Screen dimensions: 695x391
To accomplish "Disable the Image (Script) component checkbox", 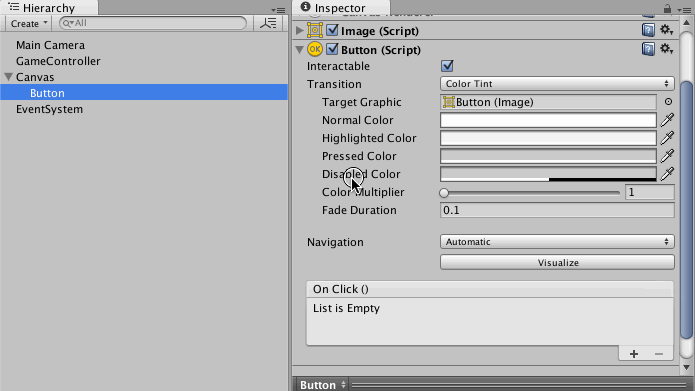I will point(332,30).
